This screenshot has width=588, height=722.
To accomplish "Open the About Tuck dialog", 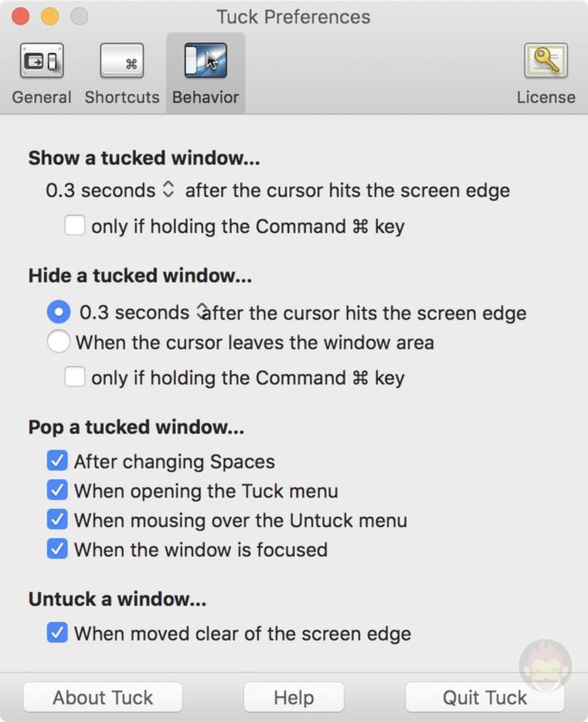I will [x=102, y=697].
